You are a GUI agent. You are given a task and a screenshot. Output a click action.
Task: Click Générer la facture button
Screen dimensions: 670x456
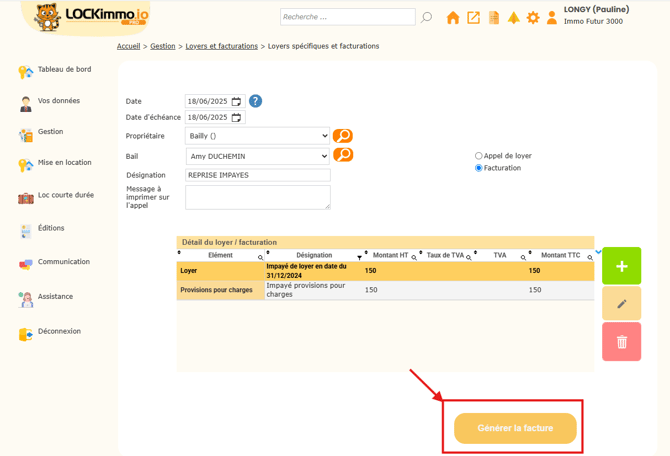tap(515, 428)
